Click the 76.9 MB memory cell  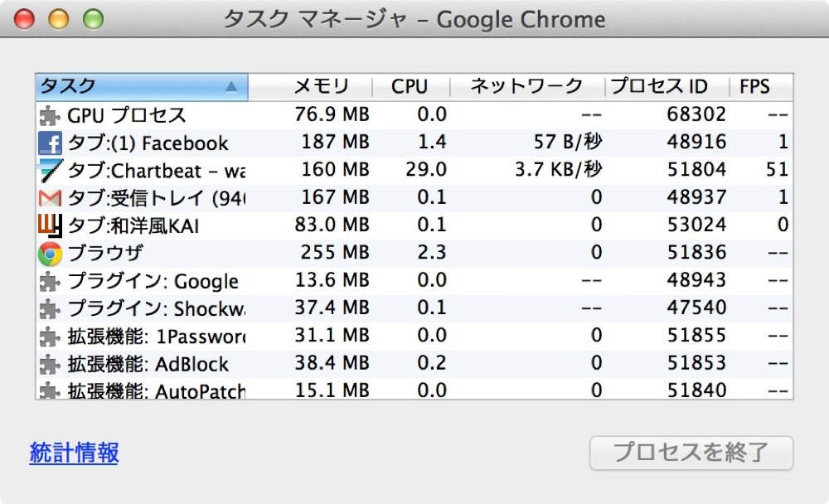(332, 114)
